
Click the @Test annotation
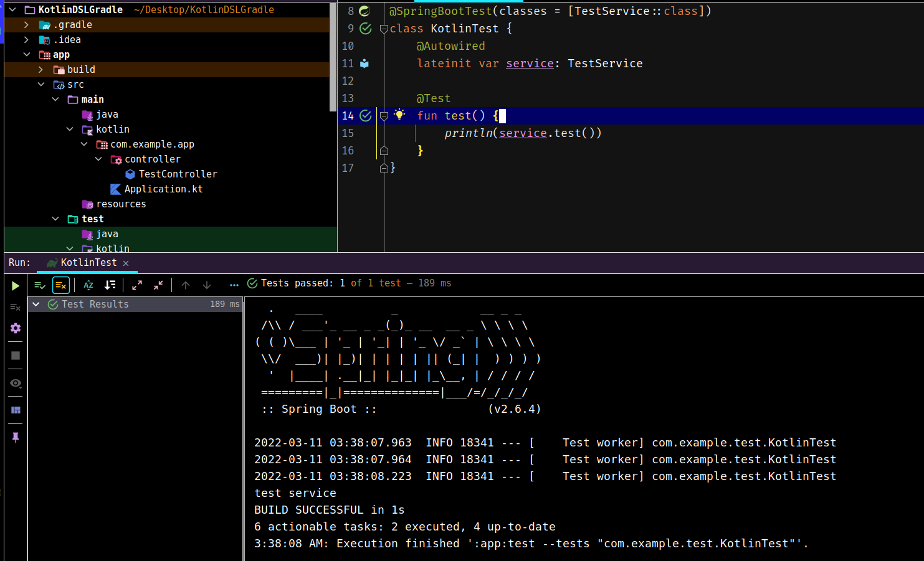pos(433,98)
